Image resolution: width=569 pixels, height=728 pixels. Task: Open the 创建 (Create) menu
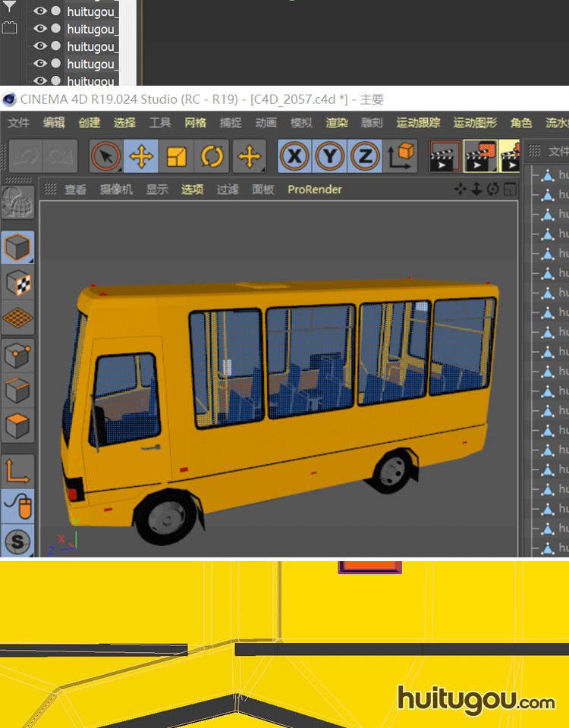click(89, 123)
